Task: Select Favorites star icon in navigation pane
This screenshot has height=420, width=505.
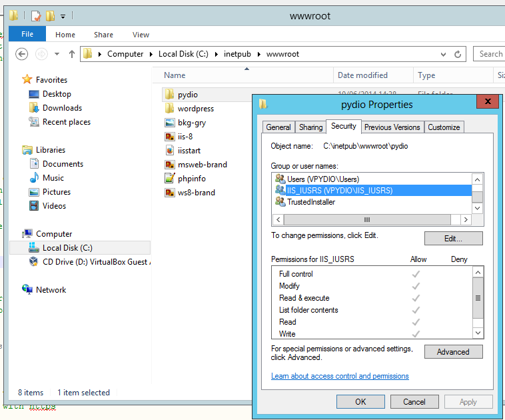Action: (27, 79)
